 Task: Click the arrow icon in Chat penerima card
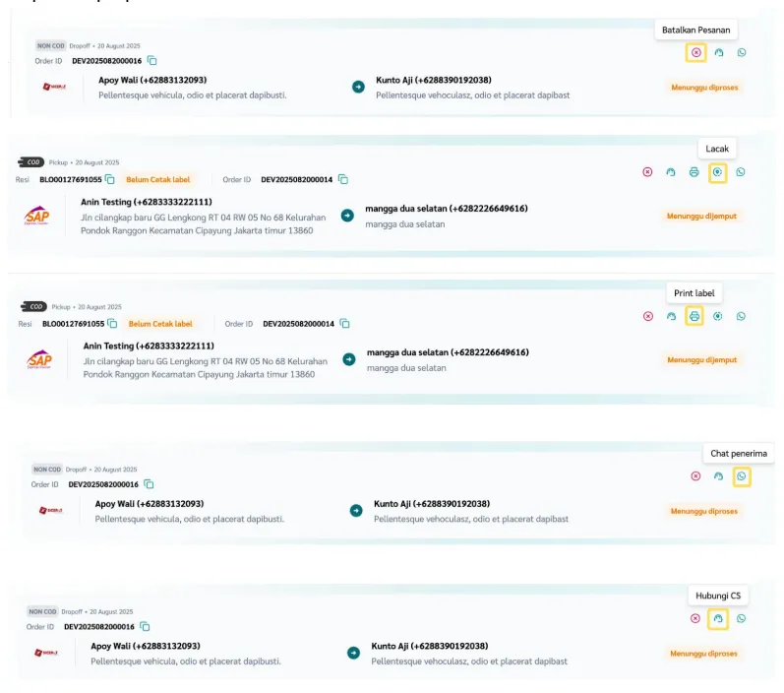click(x=356, y=511)
